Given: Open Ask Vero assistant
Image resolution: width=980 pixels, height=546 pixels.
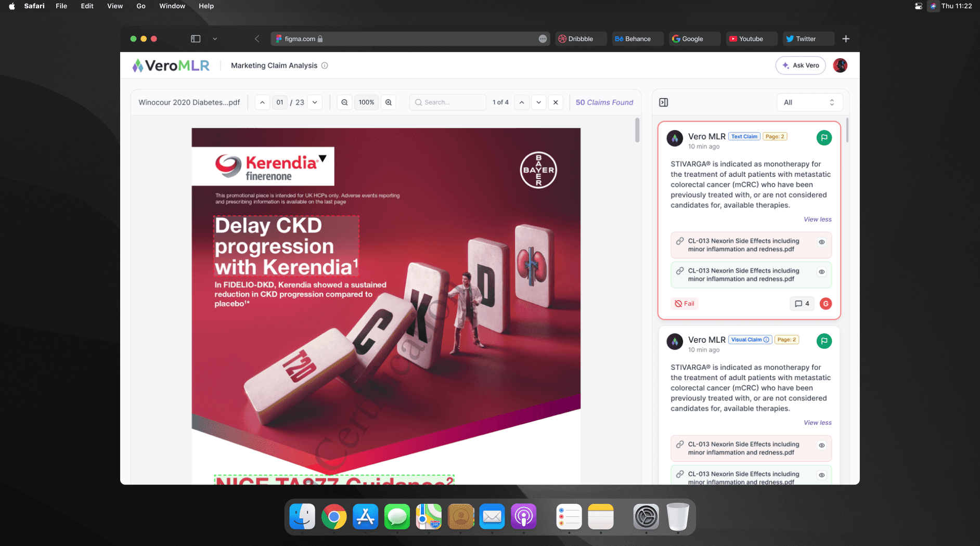Looking at the screenshot, I should 801,66.
